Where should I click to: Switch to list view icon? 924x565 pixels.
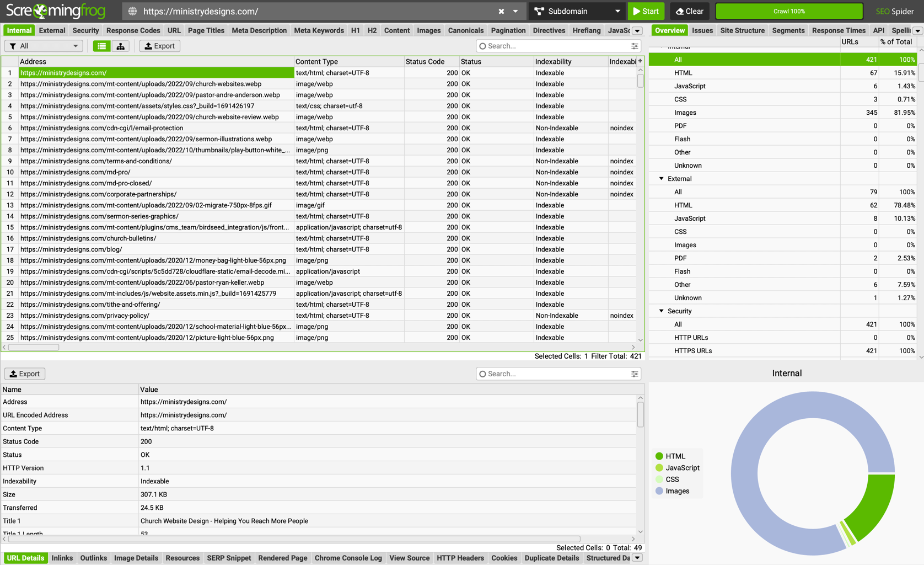click(x=101, y=46)
